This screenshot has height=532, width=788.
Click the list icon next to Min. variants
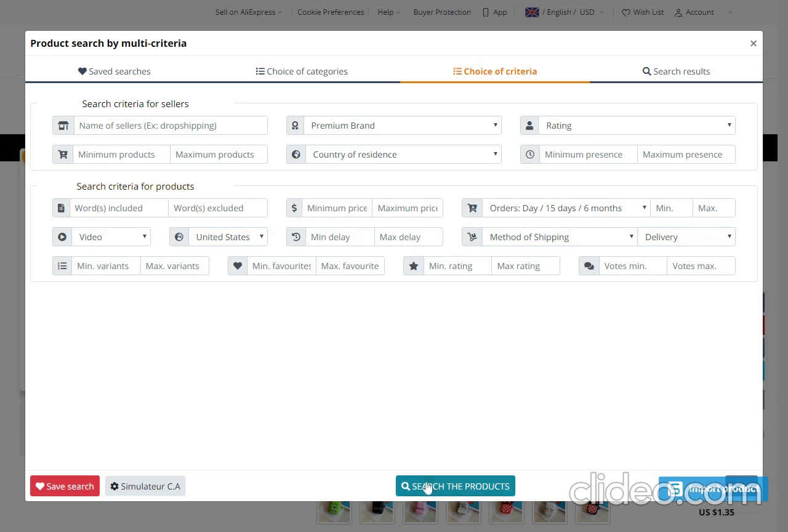pyautogui.click(x=62, y=265)
